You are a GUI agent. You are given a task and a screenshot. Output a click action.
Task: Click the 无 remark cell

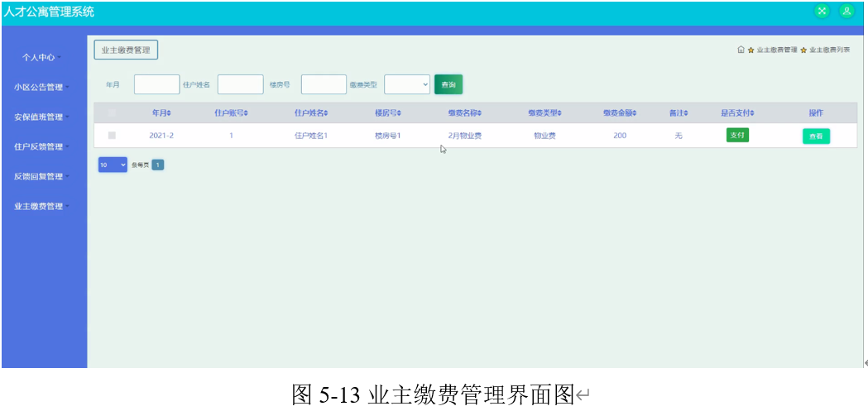tap(679, 135)
